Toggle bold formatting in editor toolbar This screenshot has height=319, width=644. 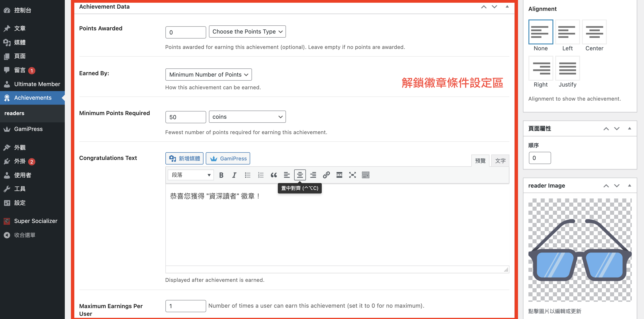tap(221, 175)
